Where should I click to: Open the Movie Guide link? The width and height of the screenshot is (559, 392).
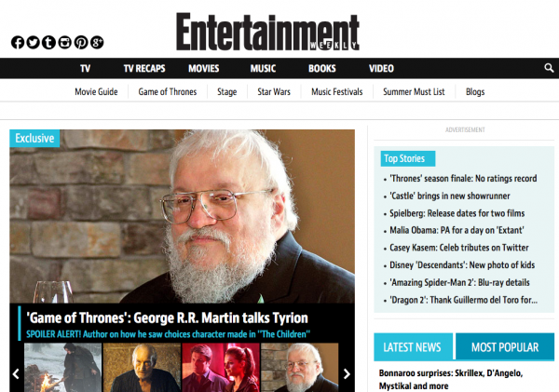tap(96, 92)
